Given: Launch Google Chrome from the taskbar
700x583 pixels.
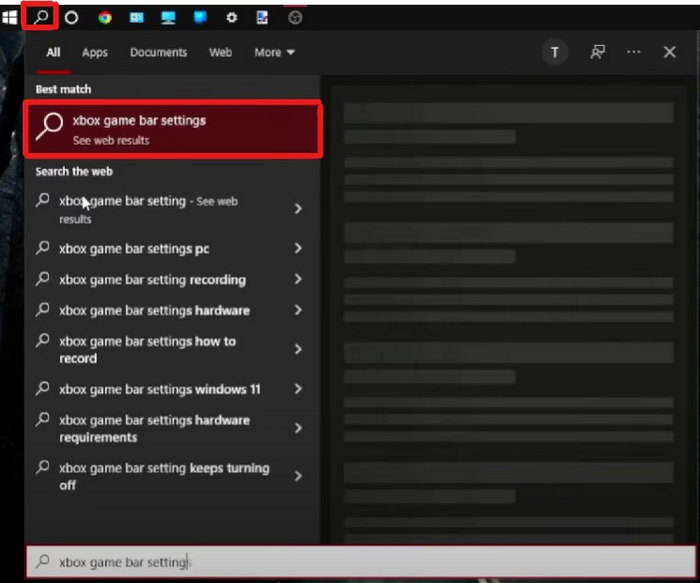Looking at the screenshot, I should [x=104, y=18].
